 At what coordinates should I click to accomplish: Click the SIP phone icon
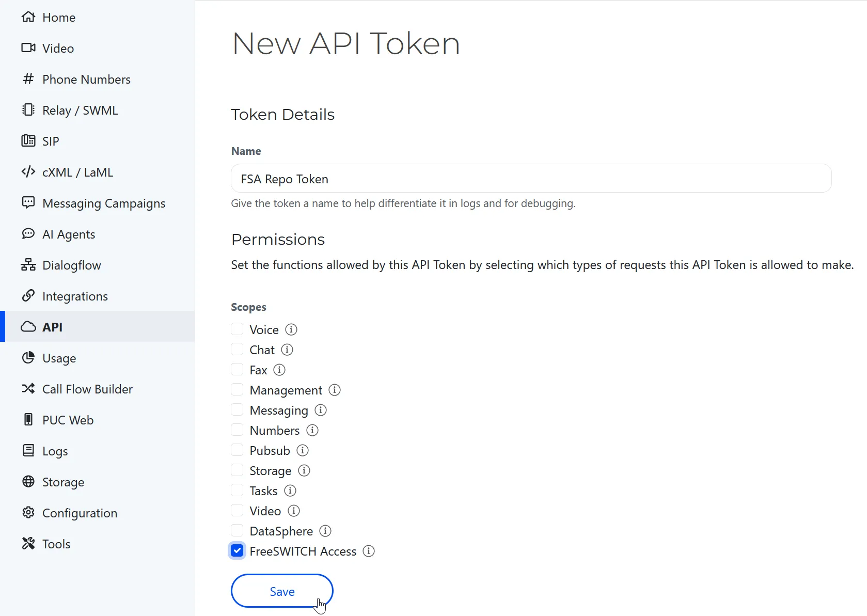click(28, 141)
